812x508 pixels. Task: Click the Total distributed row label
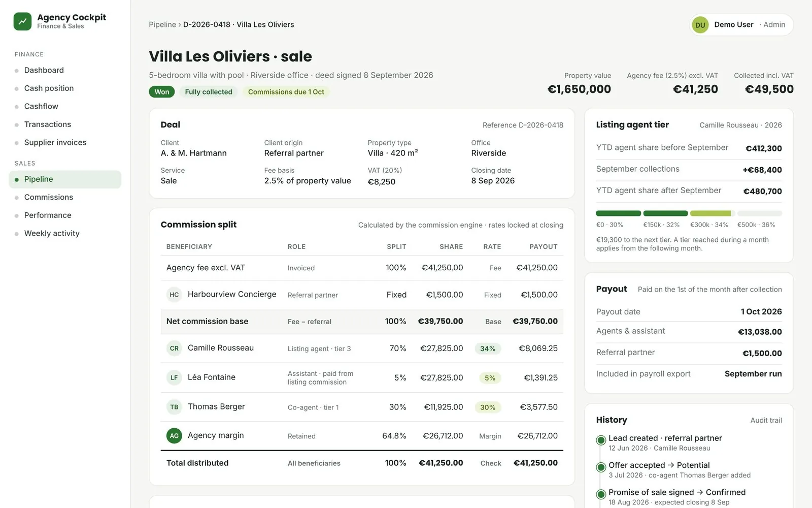(x=197, y=463)
